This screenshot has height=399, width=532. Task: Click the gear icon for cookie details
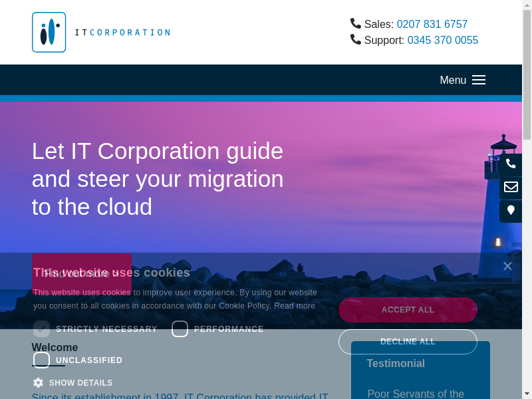(x=39, y=383)
